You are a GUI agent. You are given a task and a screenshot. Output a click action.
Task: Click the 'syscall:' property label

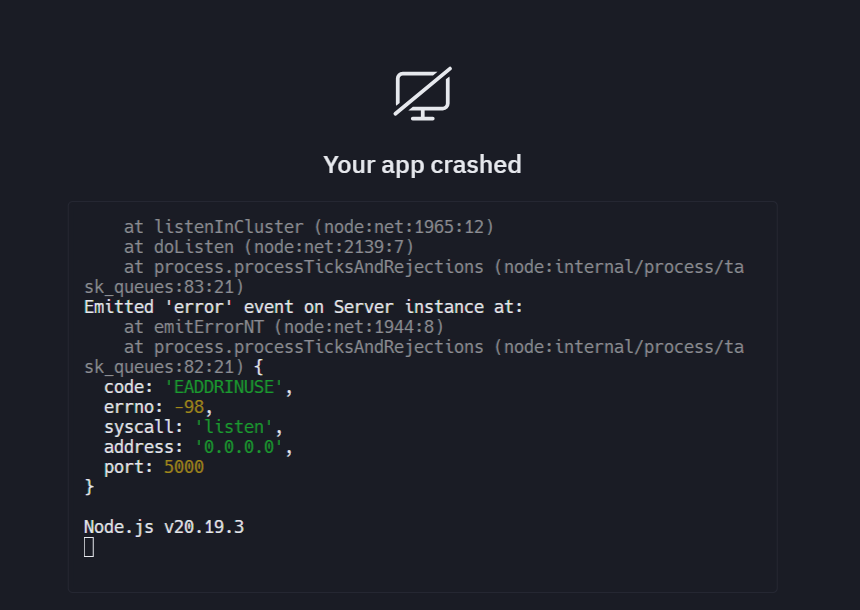click(x=144, y=427)
